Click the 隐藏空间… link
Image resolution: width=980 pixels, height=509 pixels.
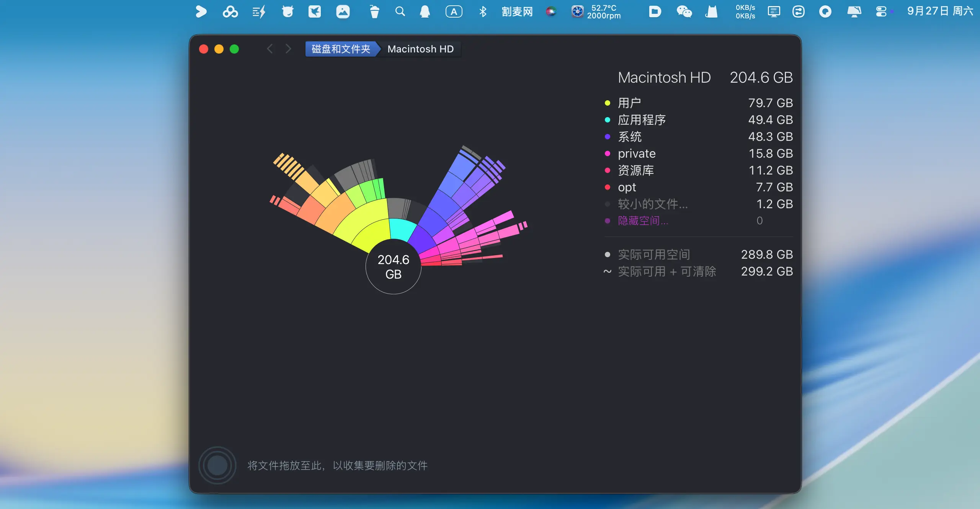tap(643, 221)
